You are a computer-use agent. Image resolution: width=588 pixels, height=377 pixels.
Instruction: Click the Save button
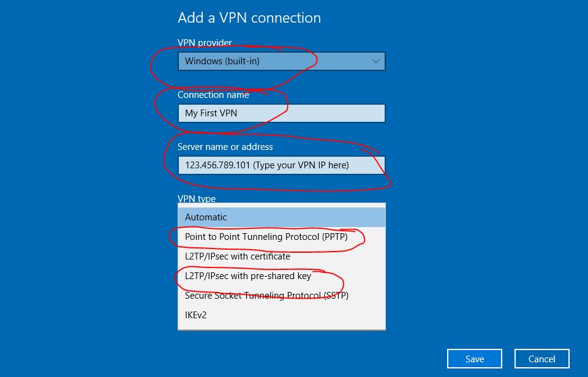point(474,359)
